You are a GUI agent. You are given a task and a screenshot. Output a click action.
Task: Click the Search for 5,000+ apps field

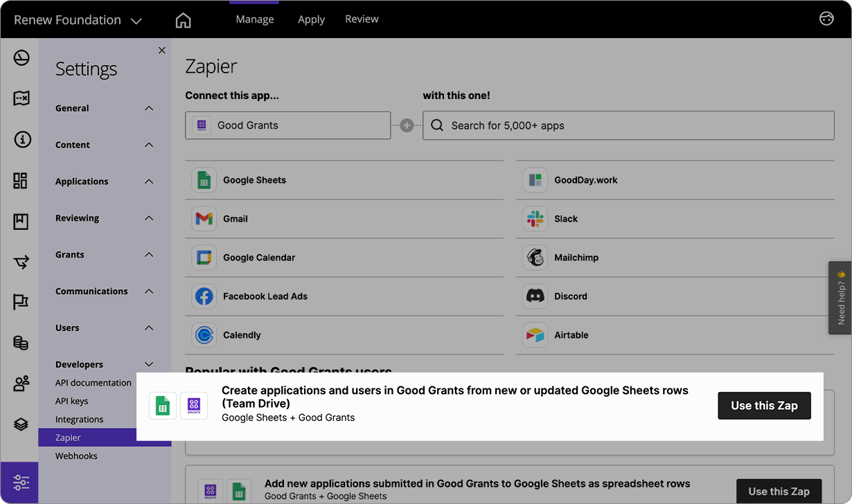(x=628, y=125)
